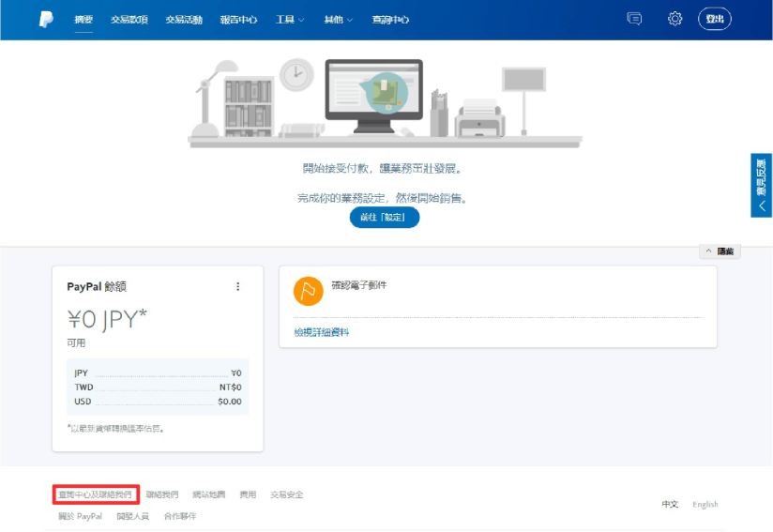This screenshot has height=532, width=773.
Task: Open the 報告中心 menu item
Action: (238, 20)
